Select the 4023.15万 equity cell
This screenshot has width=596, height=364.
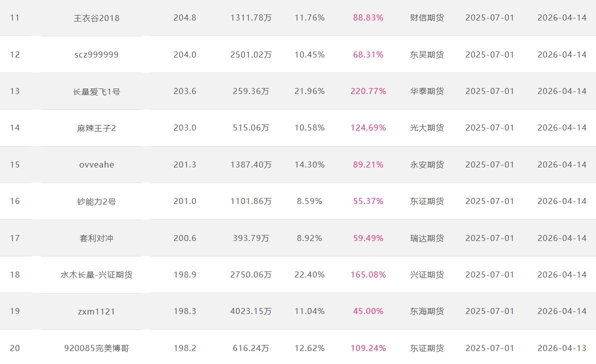tap(251, 311)
